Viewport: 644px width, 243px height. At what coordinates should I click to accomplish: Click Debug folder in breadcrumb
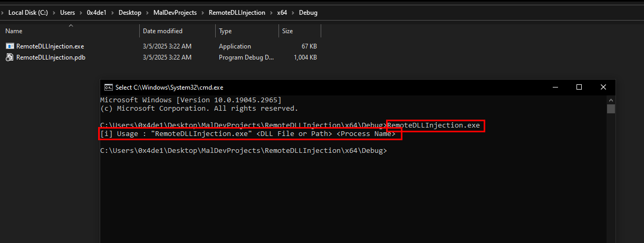[x=308, y=13]
